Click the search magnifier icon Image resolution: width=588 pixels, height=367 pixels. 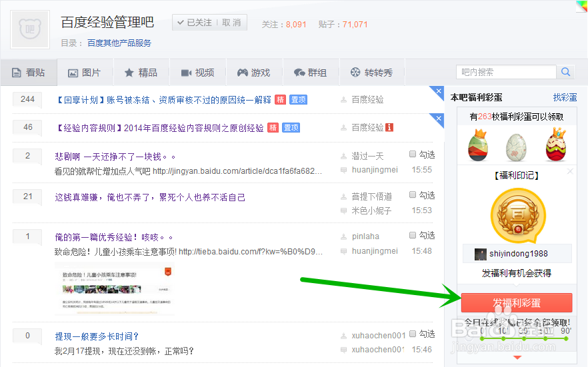click(x=566, y=72)
